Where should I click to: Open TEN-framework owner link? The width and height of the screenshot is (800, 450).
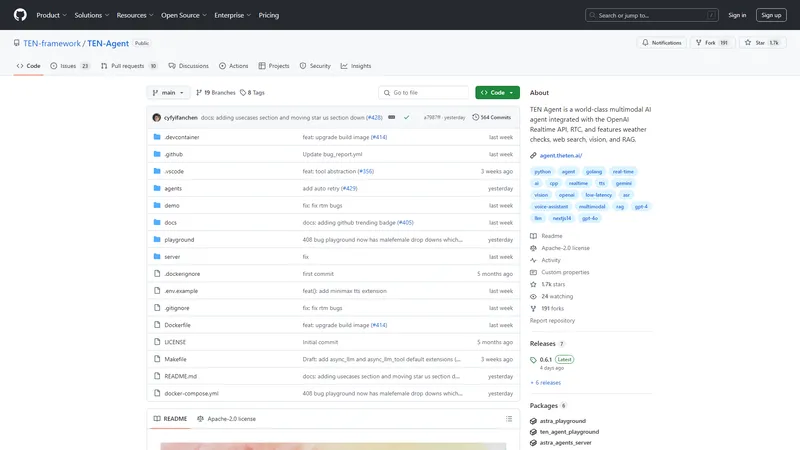click(x=52, y=43)
